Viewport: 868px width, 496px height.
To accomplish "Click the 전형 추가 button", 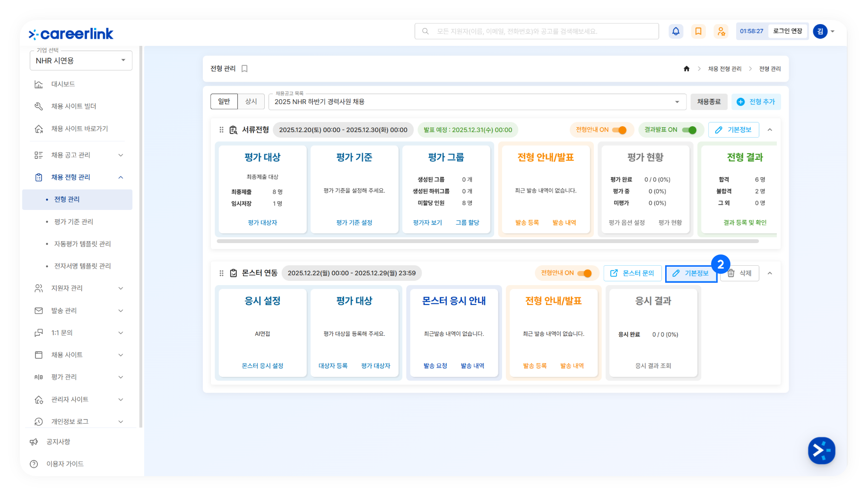I will click(756, 102).
